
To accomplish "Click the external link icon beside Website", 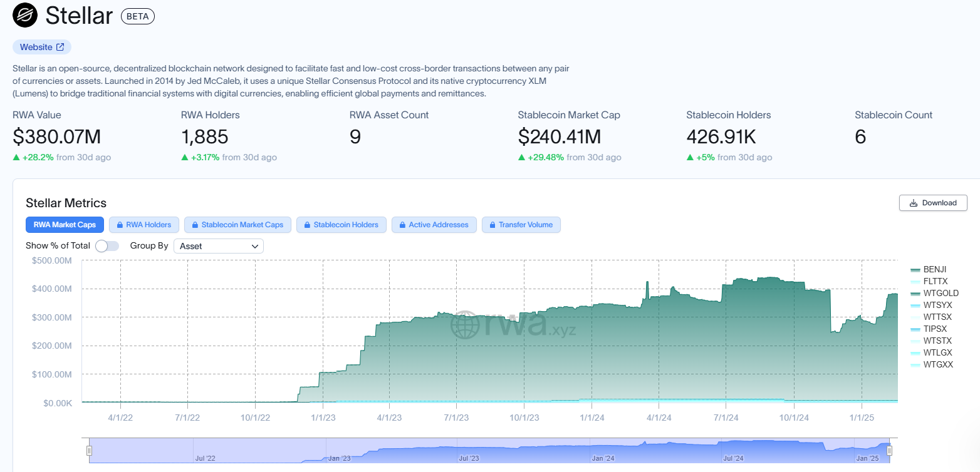I will tap(60, 47).
